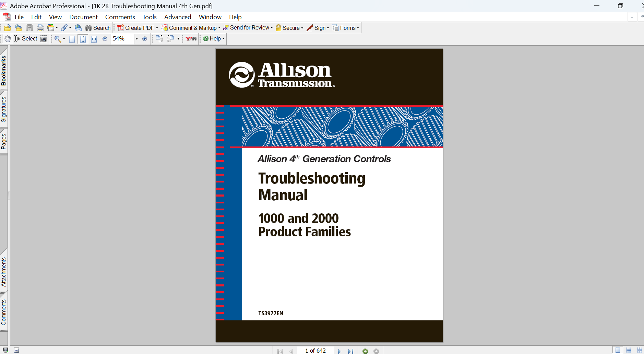Image resolution: width=644 pixels, height=354 pixels.
Task: Click the page size status icon at bottom-left
Action: (x=16, y=350)
